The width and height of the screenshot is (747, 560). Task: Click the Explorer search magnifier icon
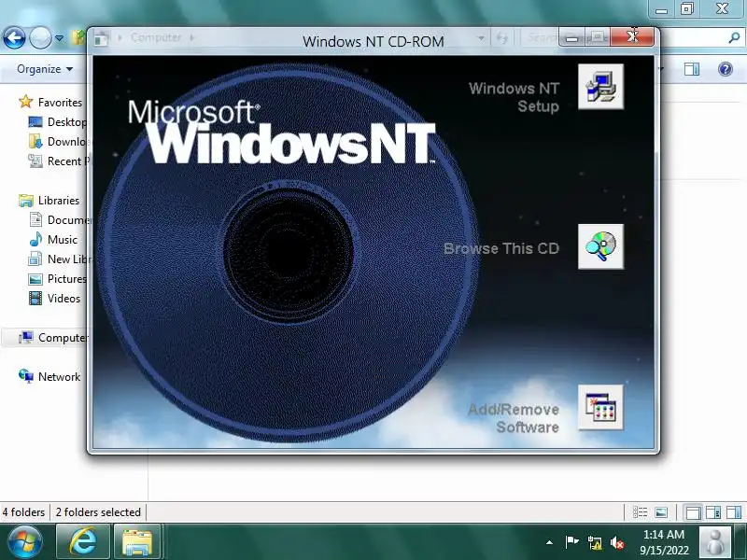(734, 37)
